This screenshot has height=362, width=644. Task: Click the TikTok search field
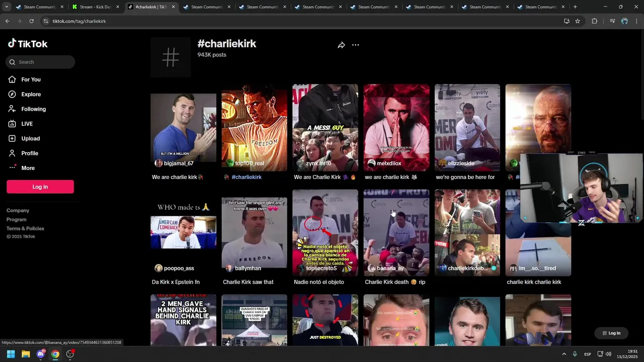pyautogui.click(x=41, y=62)
